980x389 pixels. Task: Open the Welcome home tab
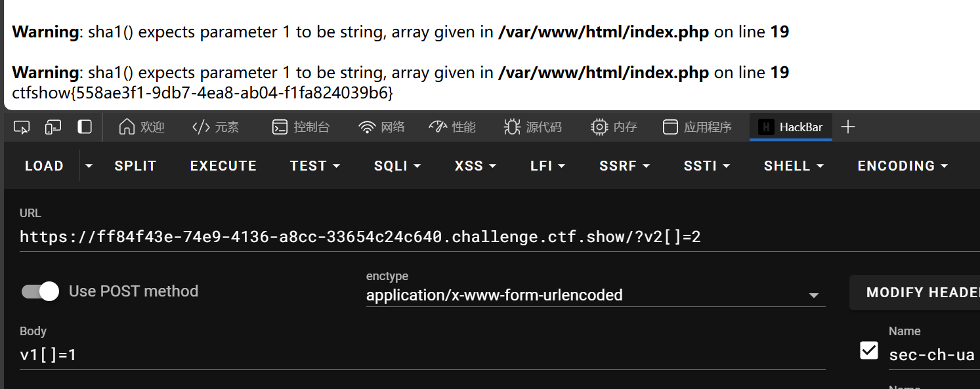(142, 127)
